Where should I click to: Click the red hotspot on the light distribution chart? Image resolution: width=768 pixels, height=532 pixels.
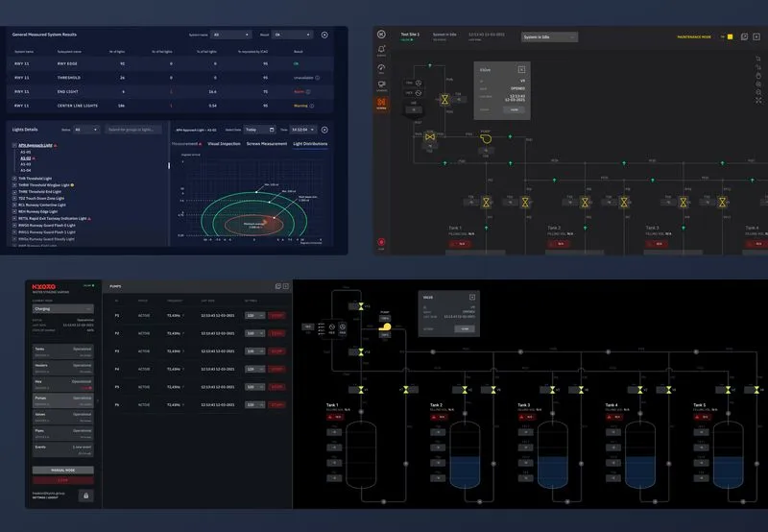pyautogui.click(x=265, y=223)
